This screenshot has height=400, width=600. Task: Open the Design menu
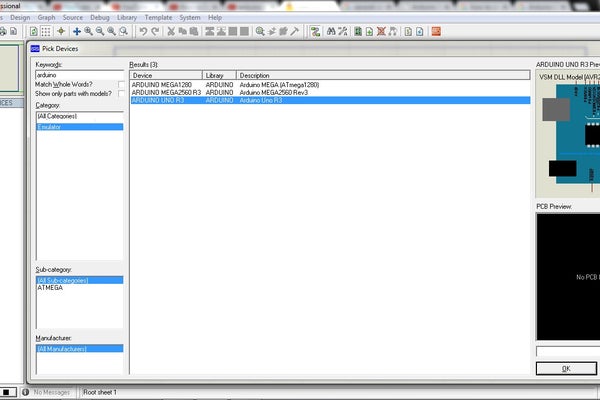tap(20, 18)
